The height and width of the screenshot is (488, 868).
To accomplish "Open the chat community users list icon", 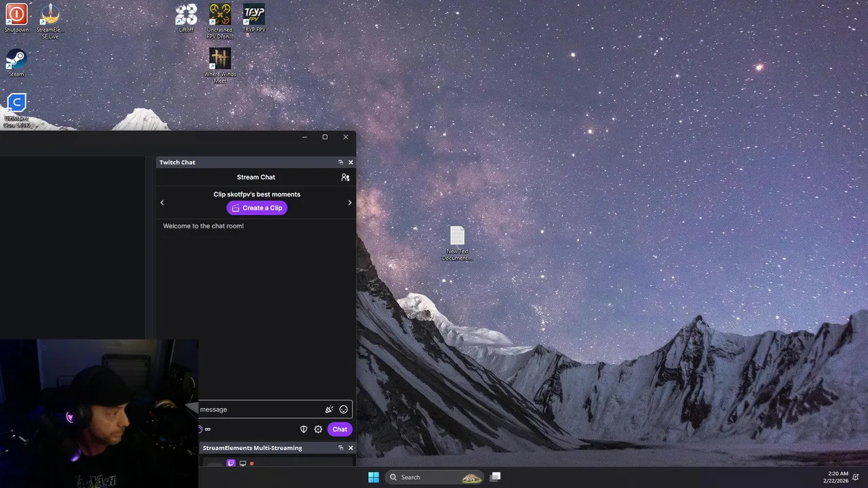I will click(x=345, y=177).
